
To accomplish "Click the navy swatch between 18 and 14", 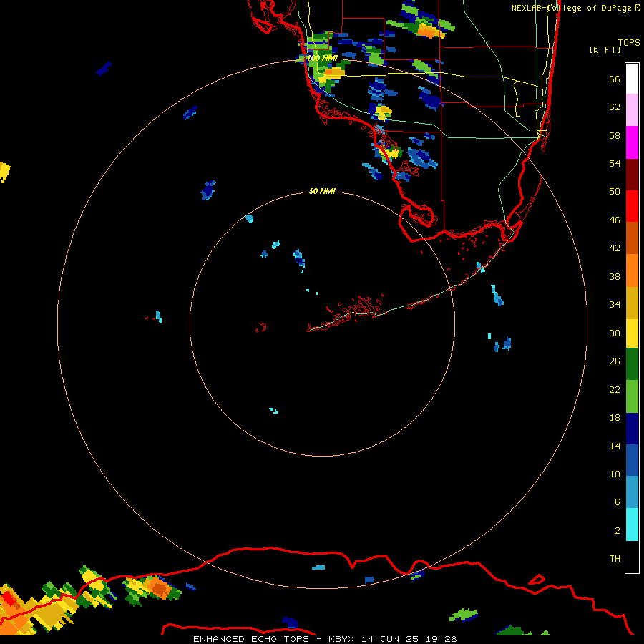I will point(632,429).
